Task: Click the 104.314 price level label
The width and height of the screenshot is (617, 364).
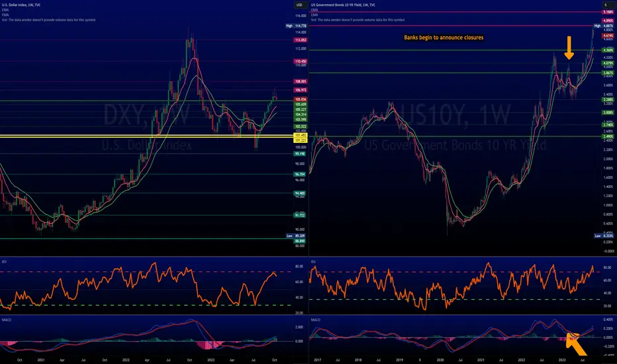Action: click(301, 114)
